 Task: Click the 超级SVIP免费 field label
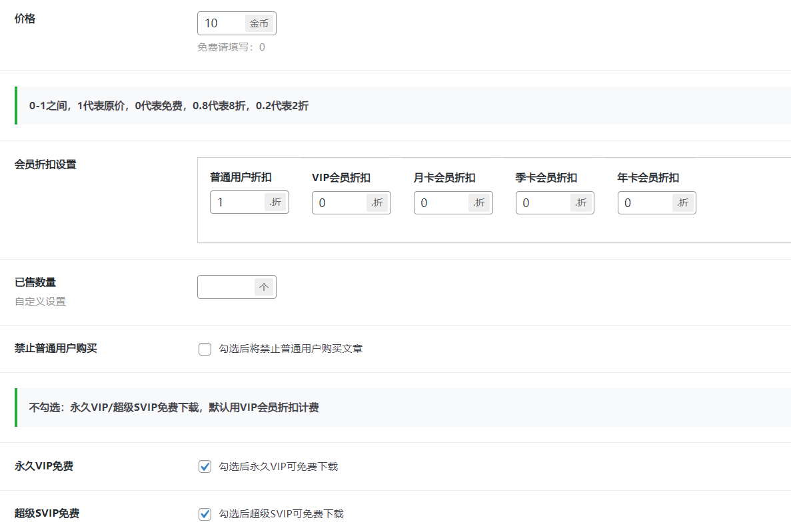tap(47, 513)
